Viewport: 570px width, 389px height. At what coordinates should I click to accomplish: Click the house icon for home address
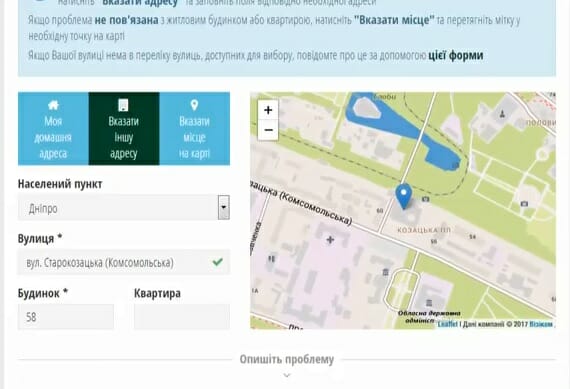tap(53, 105)
